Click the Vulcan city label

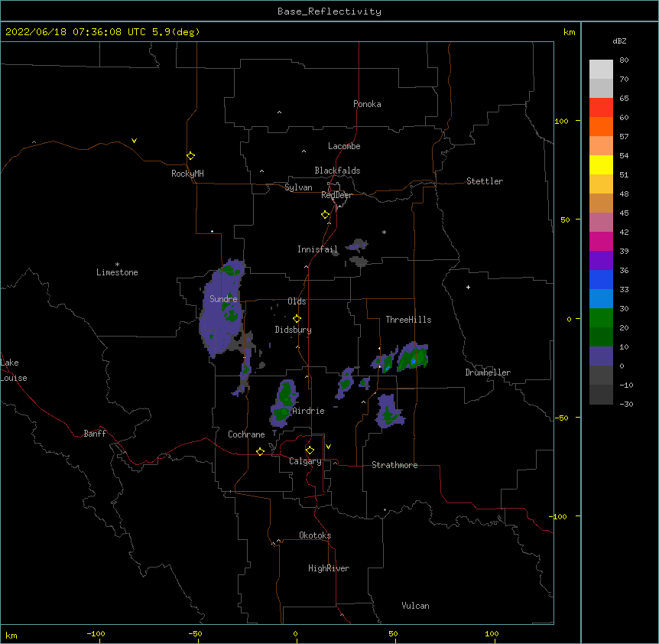(x=415, y=606)
